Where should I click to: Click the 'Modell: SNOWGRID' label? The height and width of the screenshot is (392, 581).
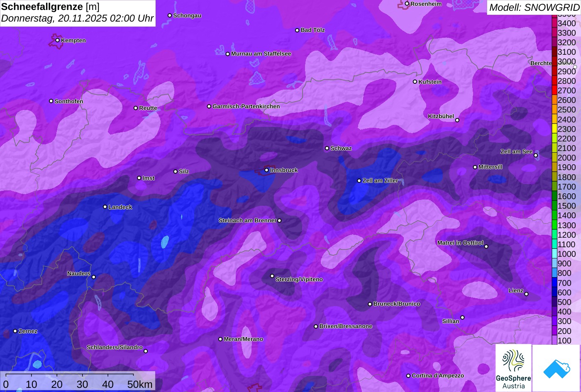[x=534, y=7]
